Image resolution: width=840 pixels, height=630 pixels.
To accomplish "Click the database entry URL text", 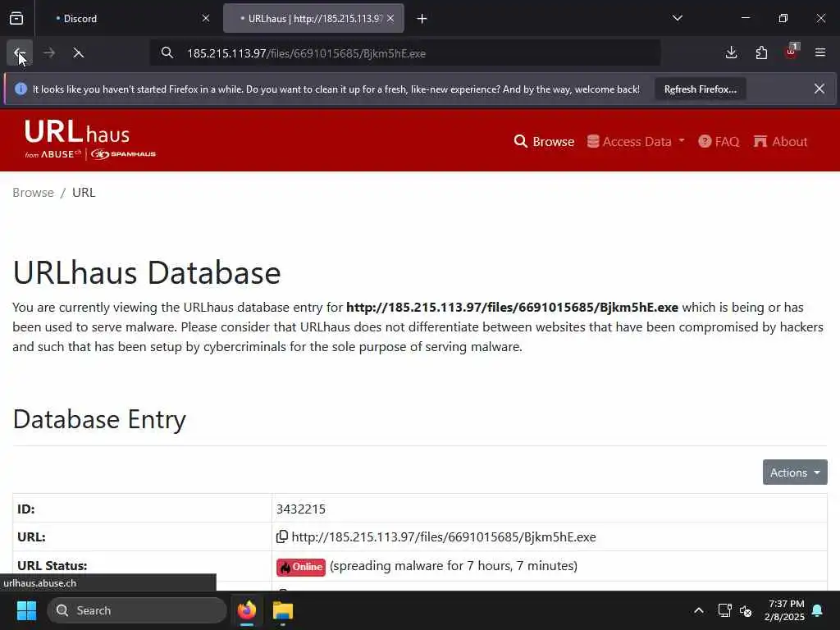I will click(x=444, y=536).
